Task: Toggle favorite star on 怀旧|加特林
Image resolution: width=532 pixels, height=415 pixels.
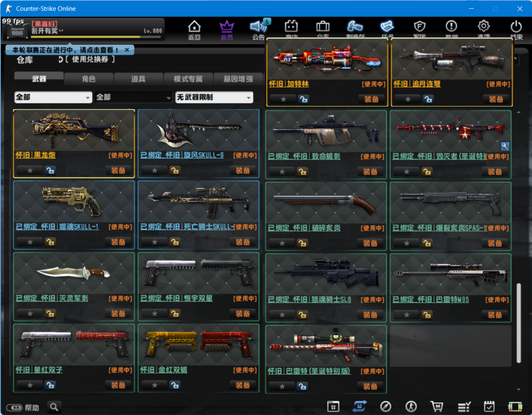Action: pyautogui.click(x=283, y=99)
